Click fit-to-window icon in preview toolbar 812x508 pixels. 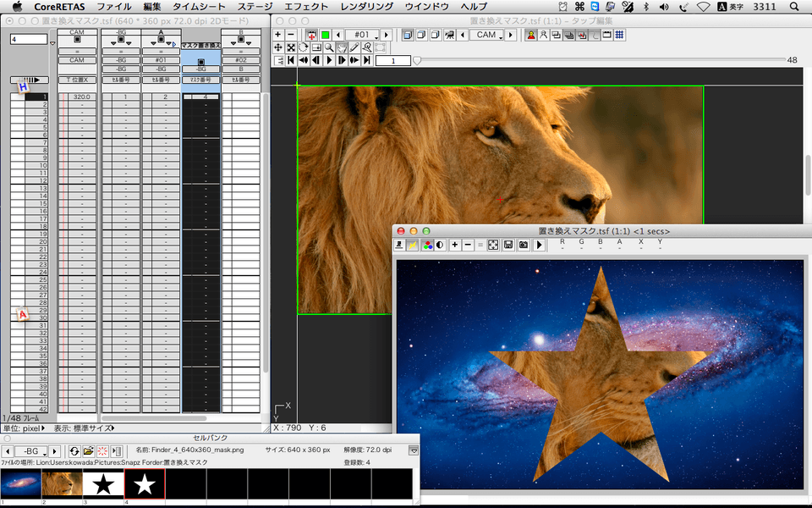[493, 245]
